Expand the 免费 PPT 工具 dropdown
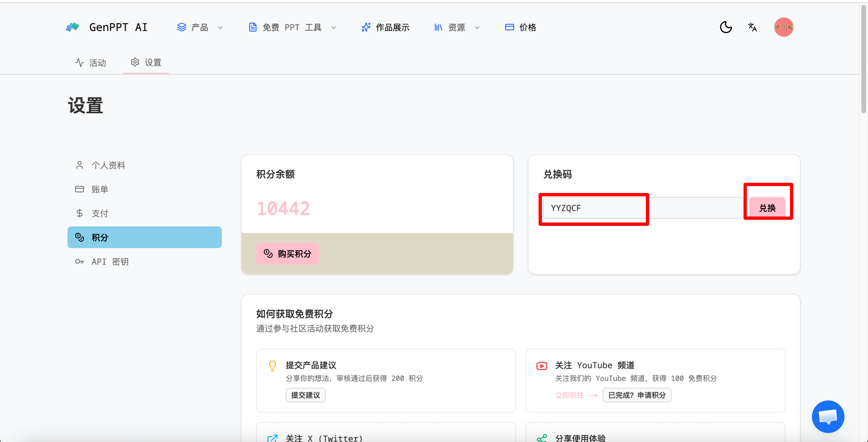Image resolution: width=868 pixels, height=442 pixels. click(292, 27)
